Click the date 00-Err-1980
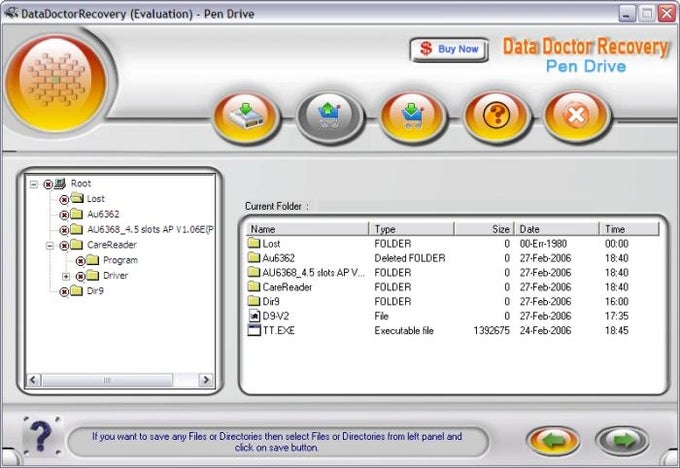Viewport: 680px width, 468px height. point(543,244)
